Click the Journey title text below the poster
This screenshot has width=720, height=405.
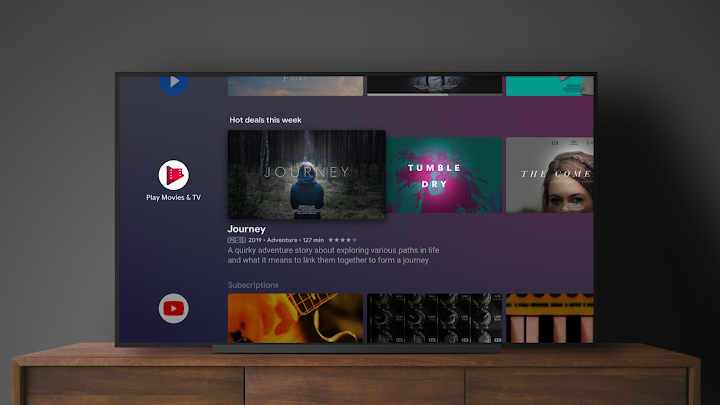247,229
